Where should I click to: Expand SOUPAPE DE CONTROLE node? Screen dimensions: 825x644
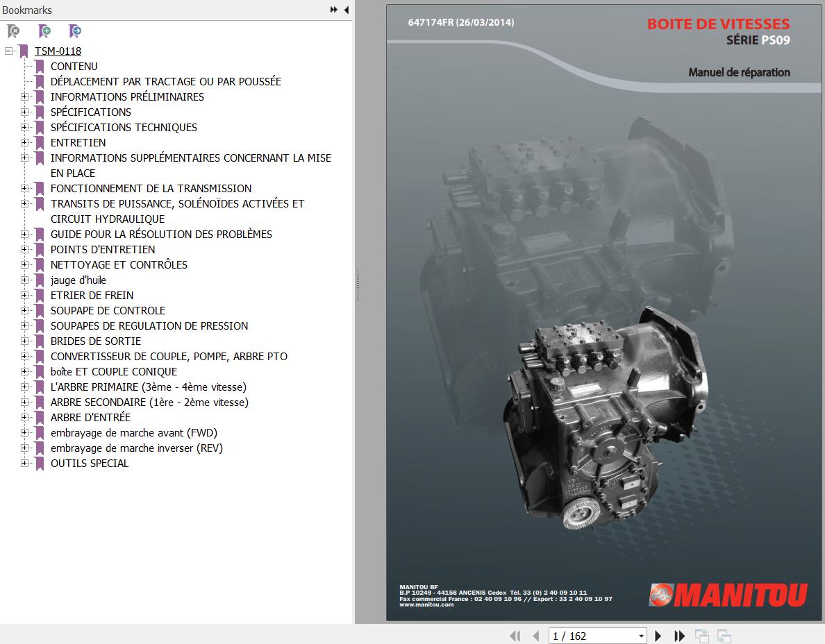24,310
